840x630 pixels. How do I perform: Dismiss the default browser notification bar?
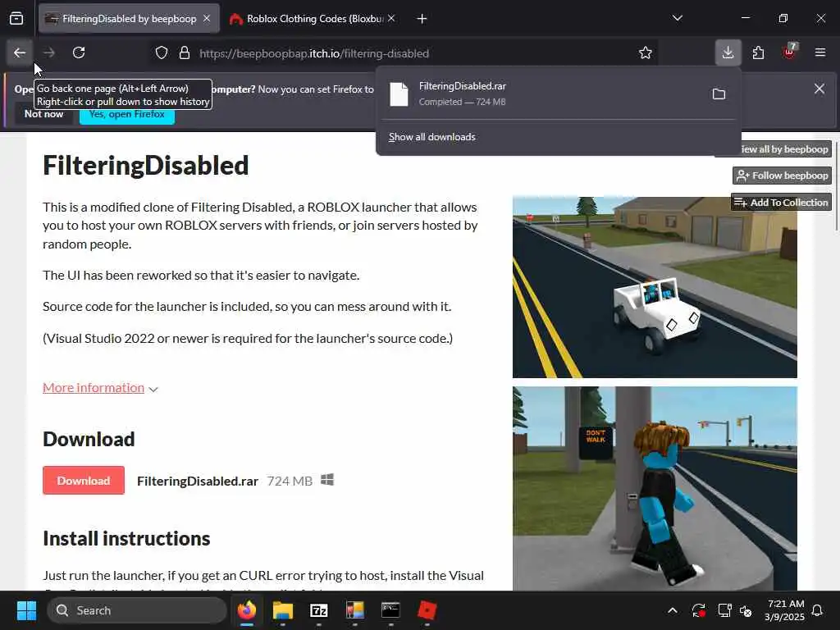(x=819, y=89)
